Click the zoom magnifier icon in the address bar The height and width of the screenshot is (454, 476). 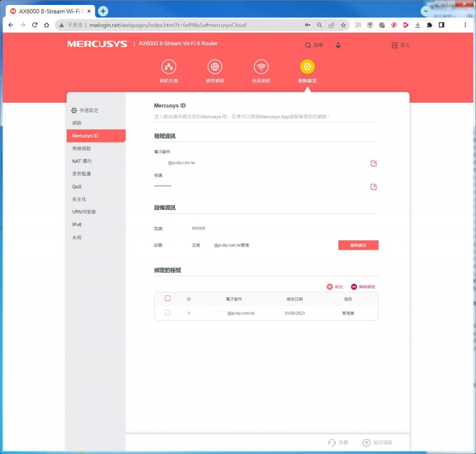click(319, 25)
